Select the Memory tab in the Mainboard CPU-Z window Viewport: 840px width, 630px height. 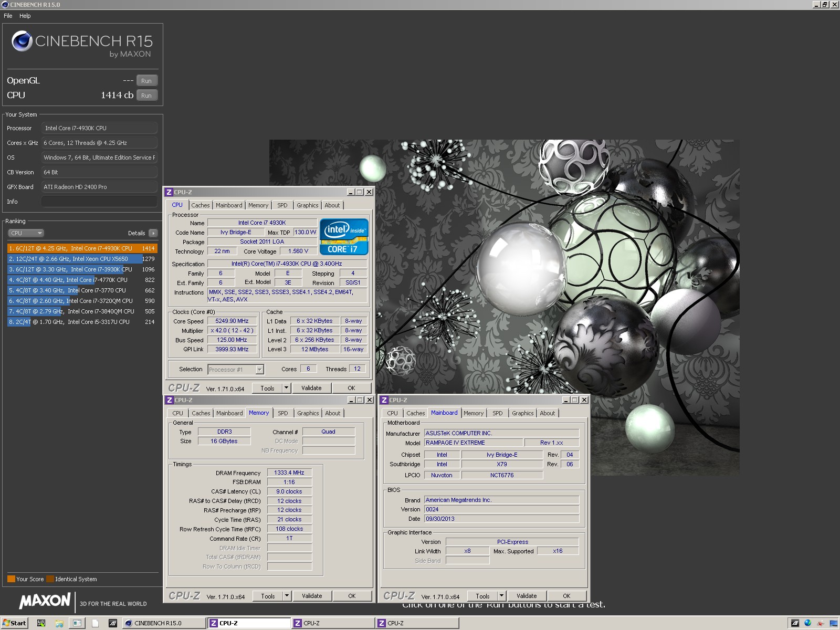tap(473, 413)
